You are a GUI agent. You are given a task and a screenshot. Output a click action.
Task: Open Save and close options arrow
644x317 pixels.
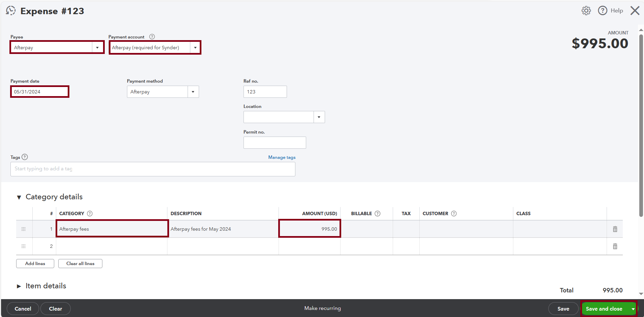[x=633, y=309]
